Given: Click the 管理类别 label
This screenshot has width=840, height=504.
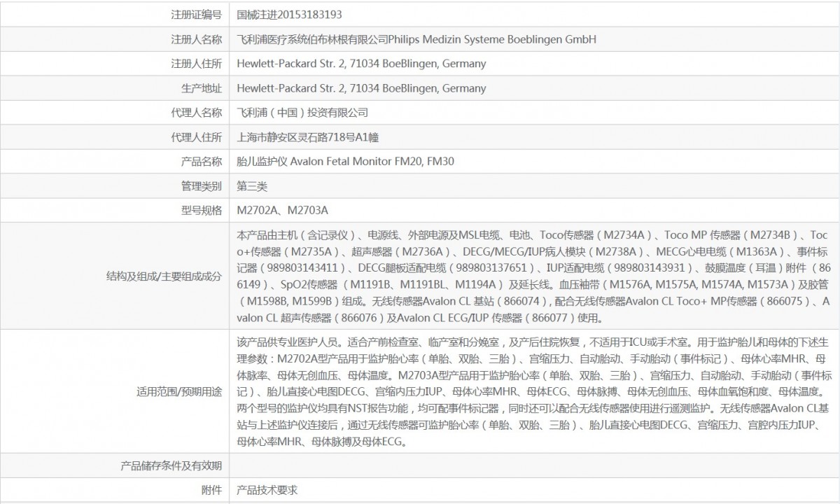Looking at the screenshot, I should click(201, 186).
